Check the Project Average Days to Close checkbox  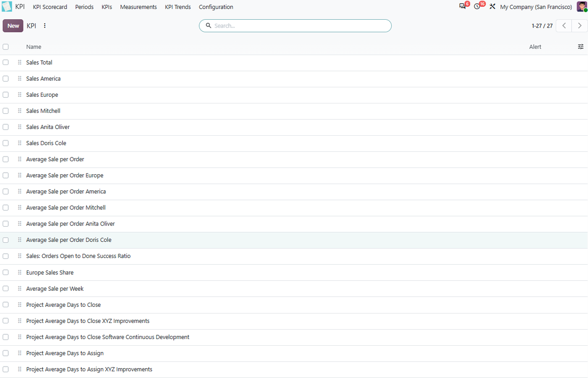(x=6, y=305)
